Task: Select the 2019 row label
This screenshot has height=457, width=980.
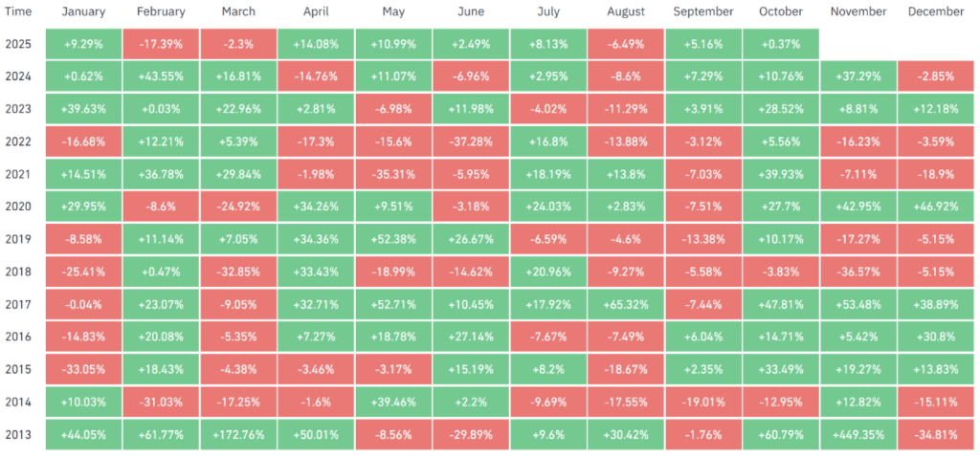Action: pos(20,239)
